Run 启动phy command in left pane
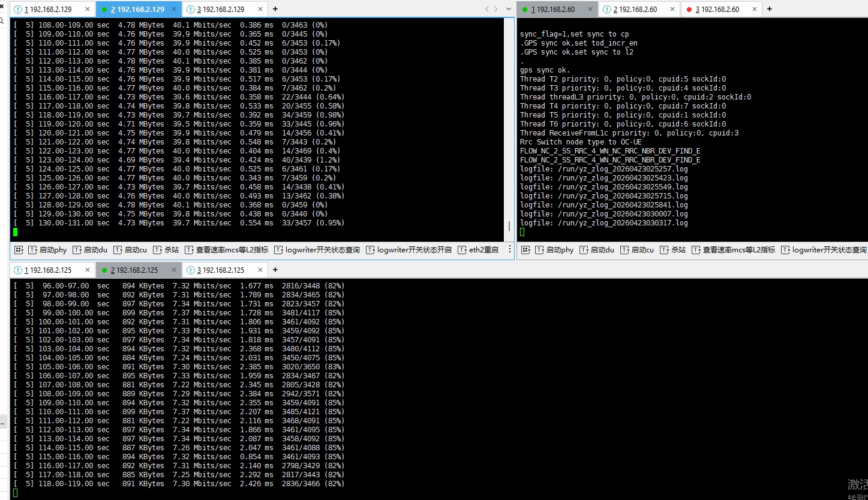The width and height of the screenshot is (868, 500). click(48, 250)
